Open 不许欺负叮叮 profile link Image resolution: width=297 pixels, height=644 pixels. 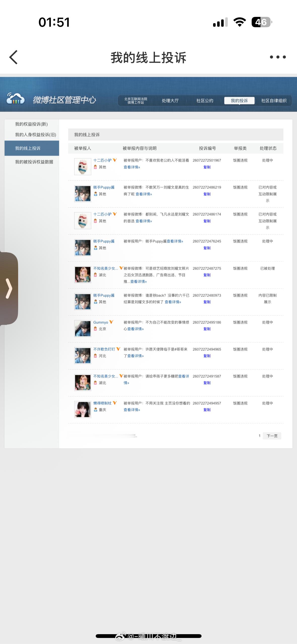(104, 349)
